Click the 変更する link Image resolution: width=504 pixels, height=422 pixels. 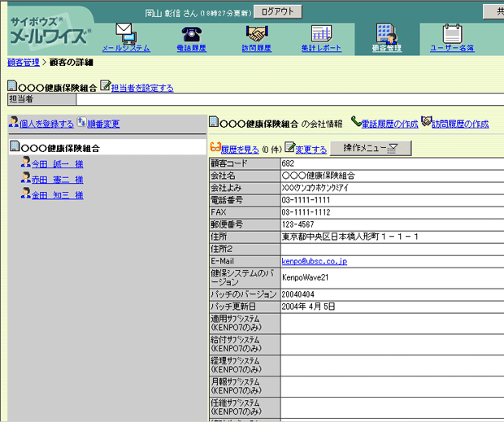(x=311, y=150)
